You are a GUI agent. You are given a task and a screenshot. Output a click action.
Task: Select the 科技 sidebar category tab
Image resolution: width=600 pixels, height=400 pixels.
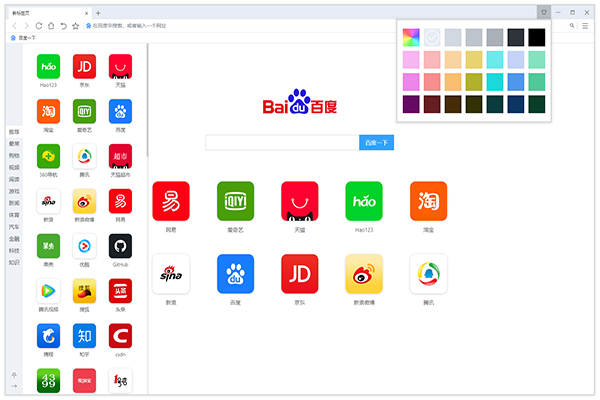click(x=14, y=251)
